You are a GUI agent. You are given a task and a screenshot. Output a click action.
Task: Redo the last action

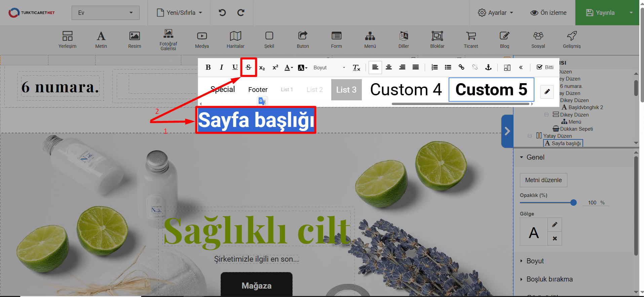pos(241,12)
